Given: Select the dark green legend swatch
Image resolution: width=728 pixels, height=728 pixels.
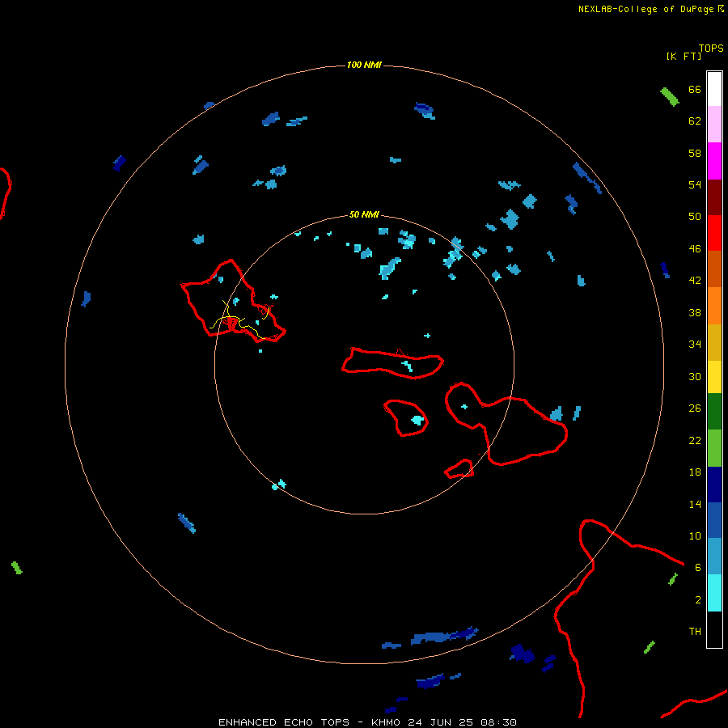Looking at the screenshot, I should pyautogui.click(x=714, y=412).
